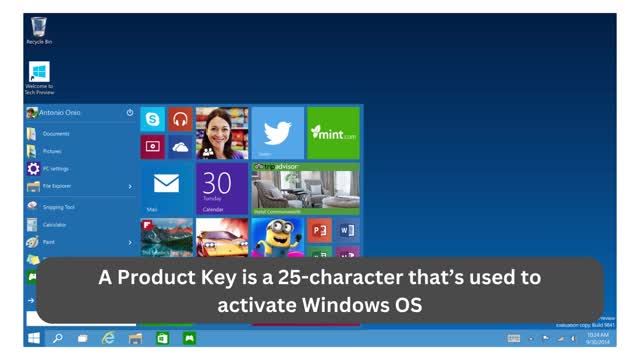Open the Minion game tile
640x360 pixels.
tap(278, 238)
